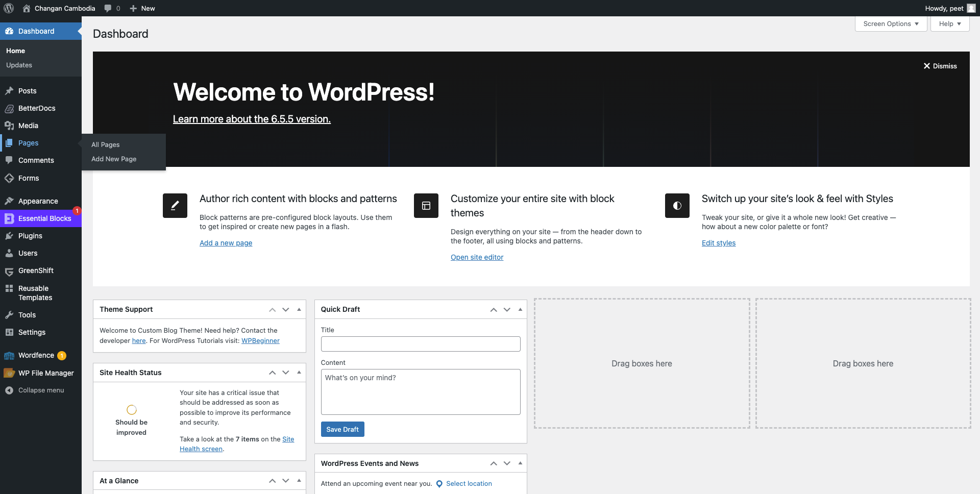The width and height of the screenshot is (980, 494).
Task: Click the BetterDocs icon in sidebar
Action: point(9,108)
